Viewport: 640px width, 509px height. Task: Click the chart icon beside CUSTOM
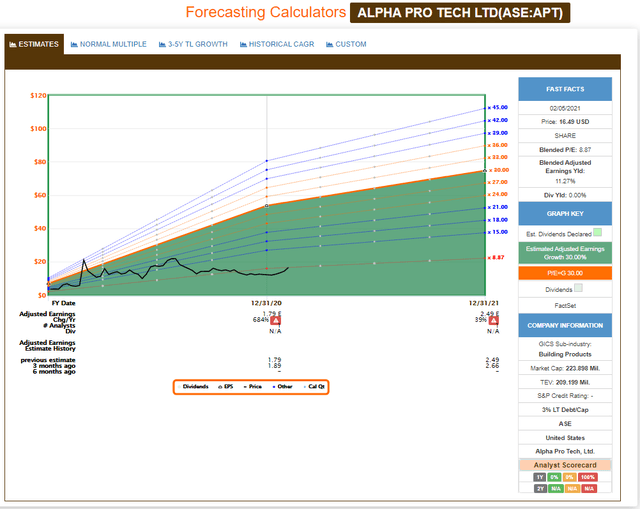pyautogui.click(x=330, y=44)
